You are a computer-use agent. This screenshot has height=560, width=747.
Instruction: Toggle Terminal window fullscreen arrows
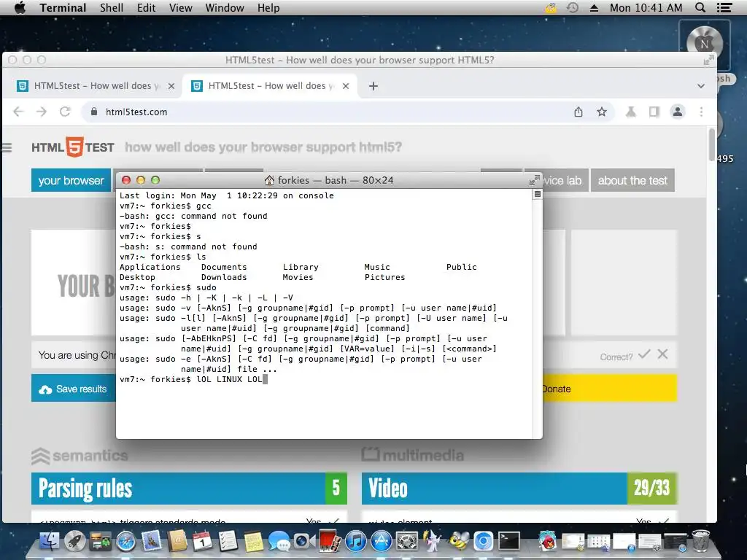(x=534, y=181)
